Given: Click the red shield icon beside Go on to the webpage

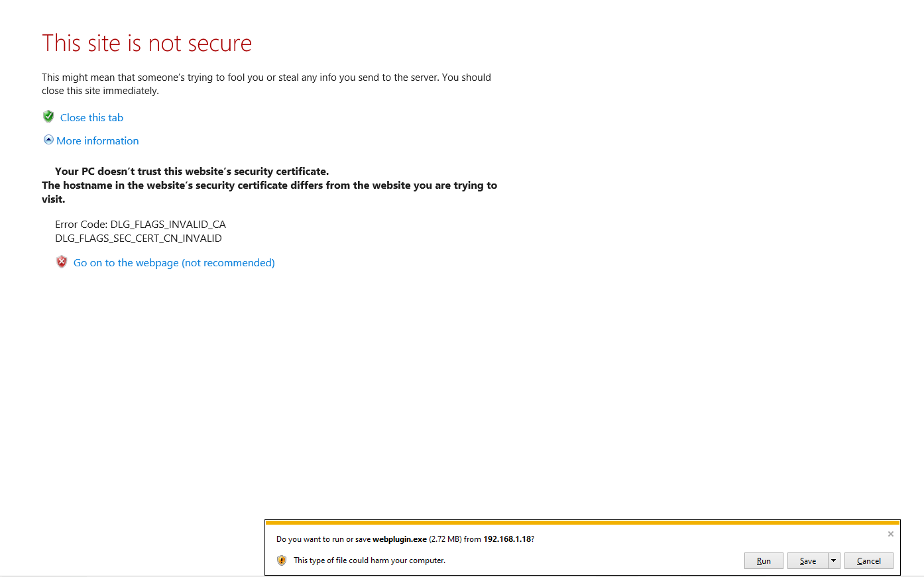Looking at the screenshot, I should pos(62,262).
